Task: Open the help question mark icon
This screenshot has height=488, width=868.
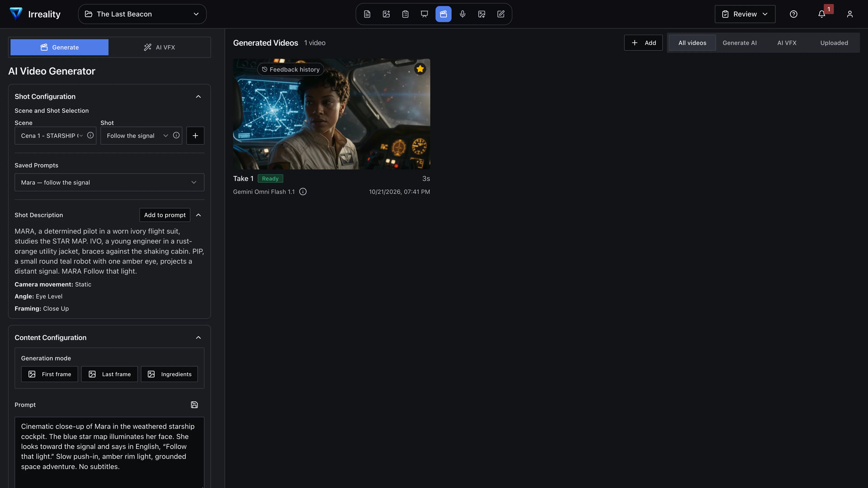Action: click(794, 14)
